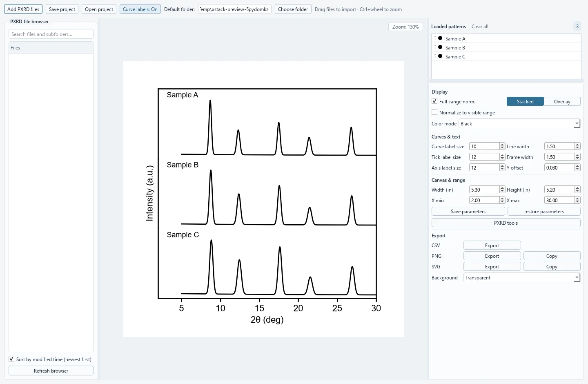This screenshot has width=588, height=384.
Task: Focus the Search files and subfolders field
Action: [x=51, y=34]
